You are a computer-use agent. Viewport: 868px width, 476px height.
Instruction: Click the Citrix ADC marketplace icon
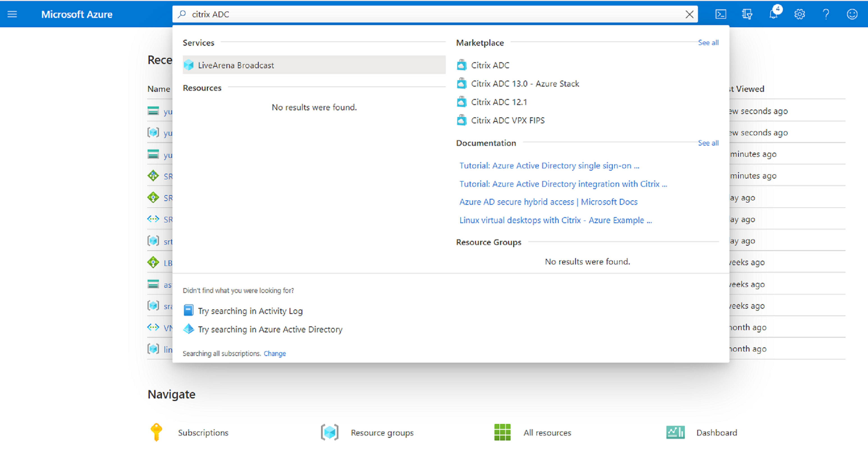point(462,65)
